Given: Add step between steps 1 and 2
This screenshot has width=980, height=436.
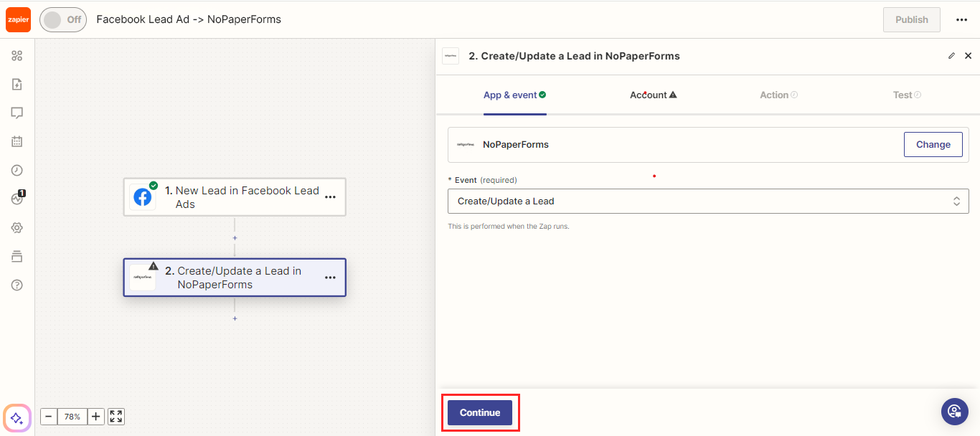Looking at the screenshot, I should (x=235, y=237).
